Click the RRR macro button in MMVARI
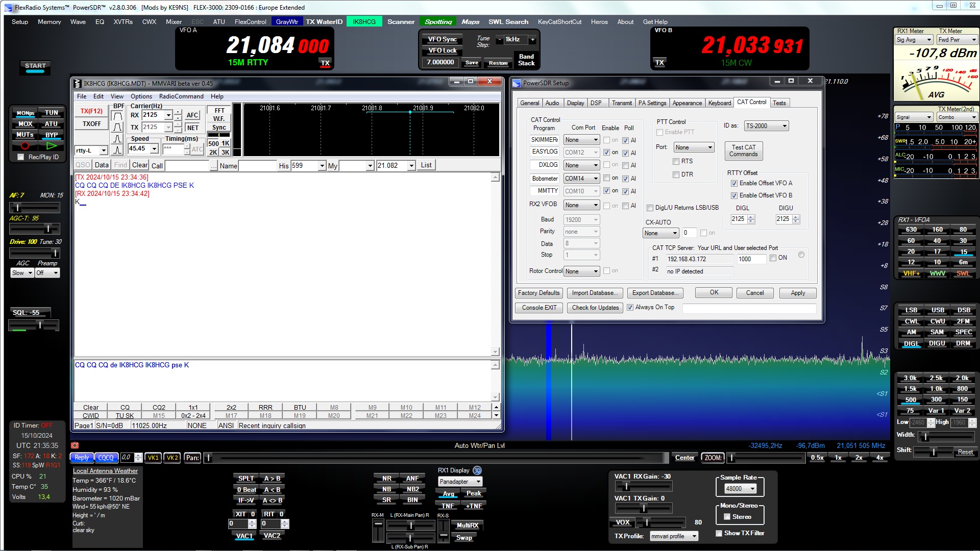This screenshot has height=551, width=980. point(265,408)
